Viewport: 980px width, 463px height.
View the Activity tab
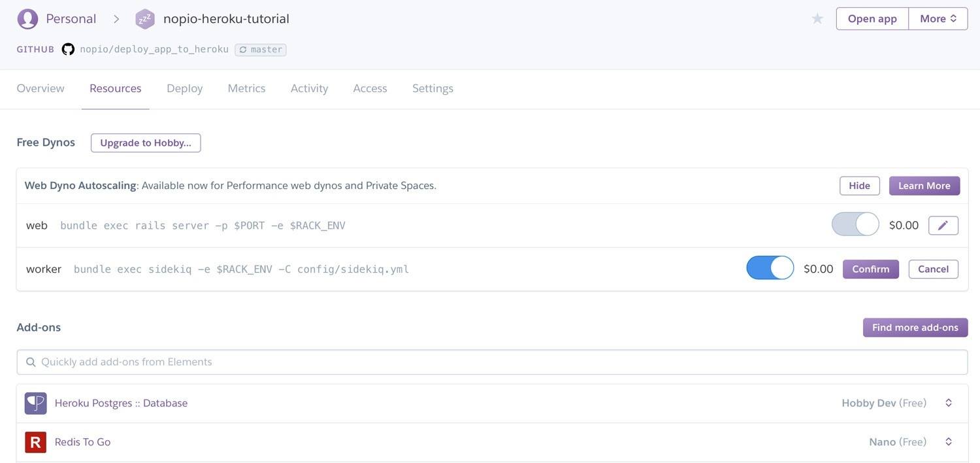pyautogui.click(x=310, y=88)
